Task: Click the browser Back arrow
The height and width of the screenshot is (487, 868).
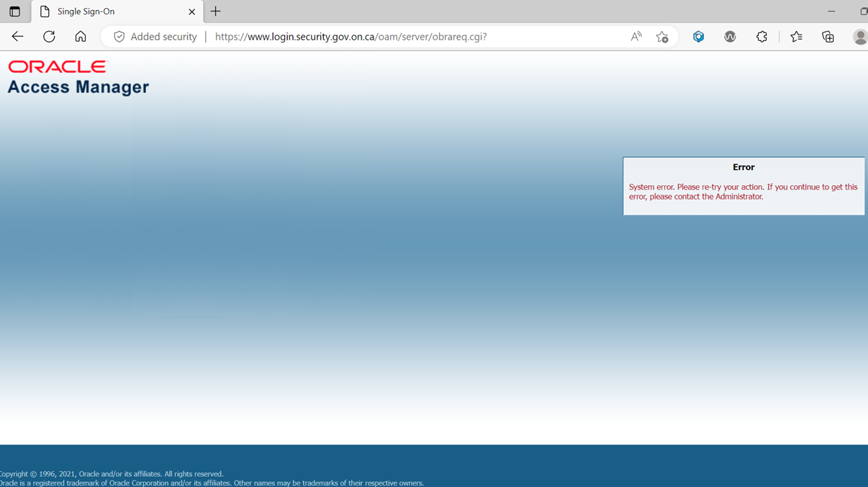Action: pos(17,37)
